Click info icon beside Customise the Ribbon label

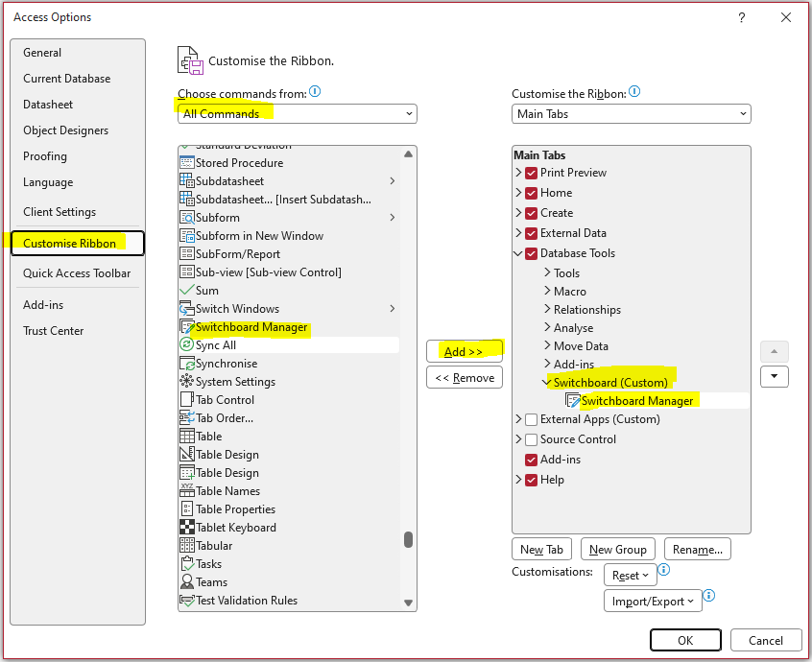(634, 91)
